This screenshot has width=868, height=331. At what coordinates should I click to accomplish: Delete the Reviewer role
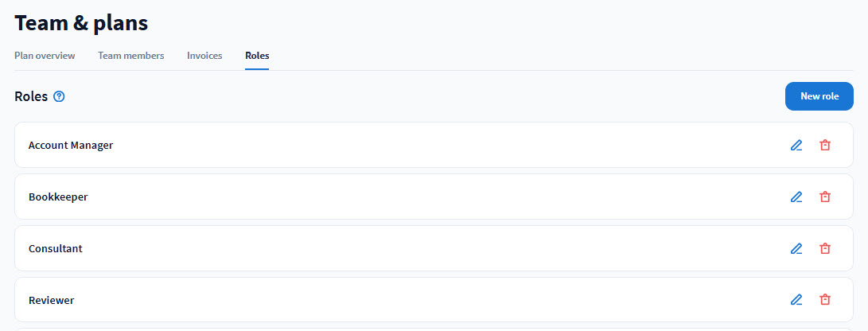(x=825, y=300)
